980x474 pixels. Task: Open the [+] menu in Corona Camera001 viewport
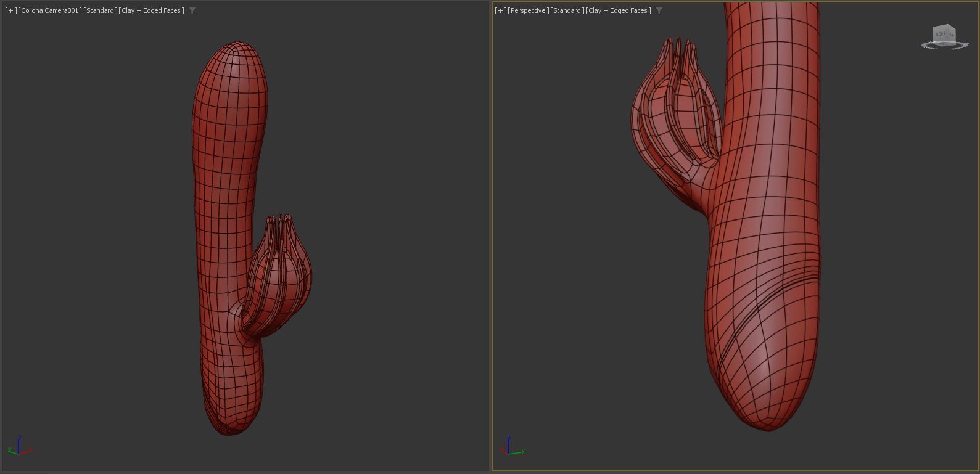pyautogui.click(x=10, y=10)
